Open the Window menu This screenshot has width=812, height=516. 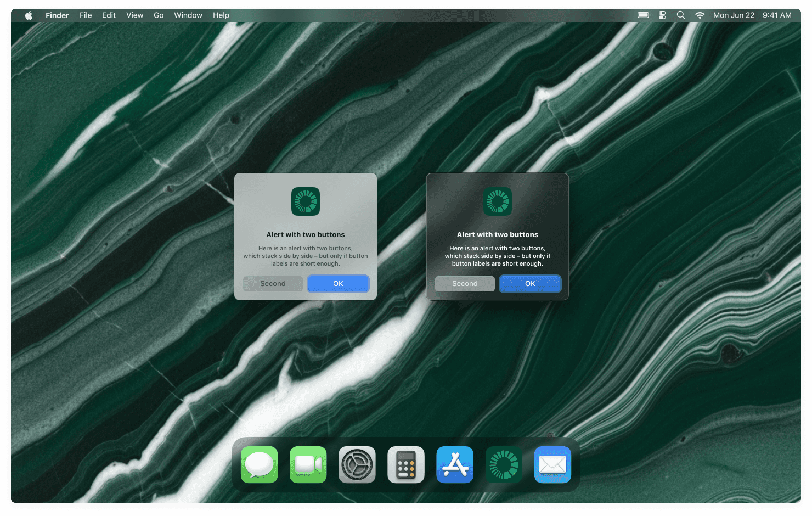point(188,15)
